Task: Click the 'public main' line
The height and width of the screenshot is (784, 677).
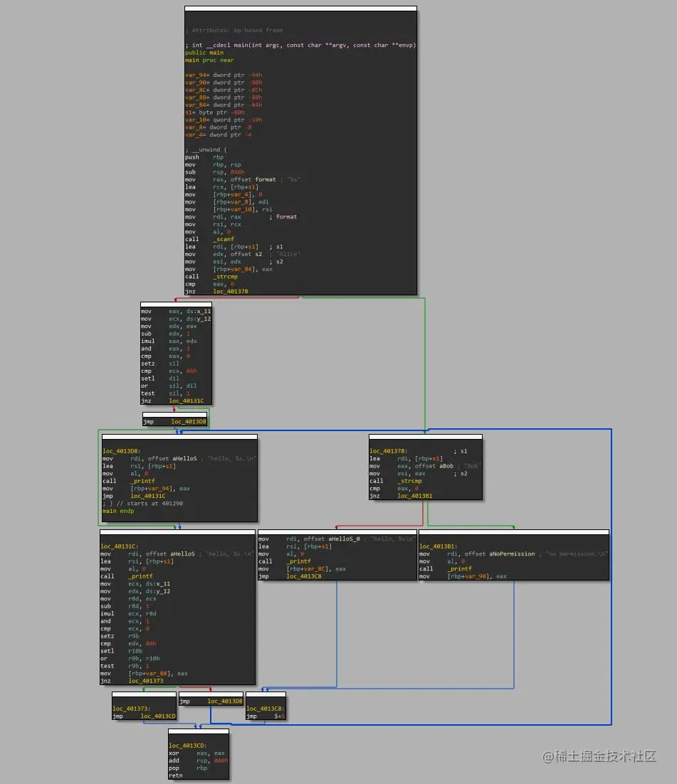Action: [x=204, y=53]
